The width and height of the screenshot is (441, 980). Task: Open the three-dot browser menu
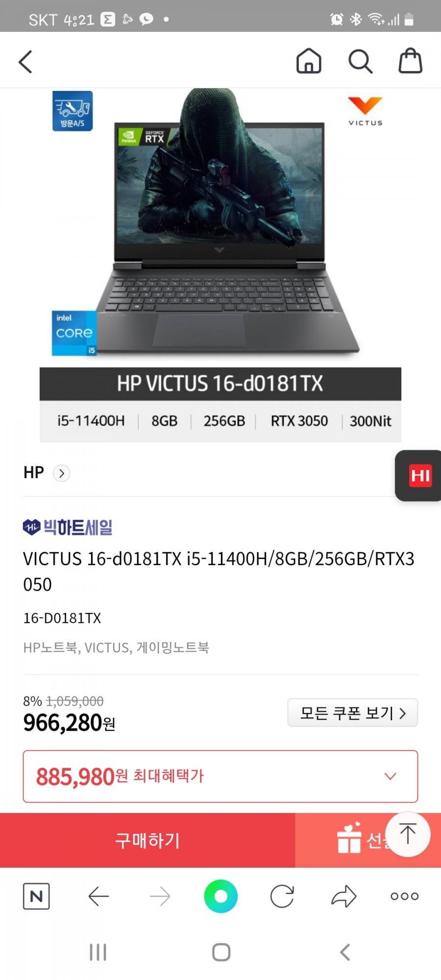(x=405, y=896)
